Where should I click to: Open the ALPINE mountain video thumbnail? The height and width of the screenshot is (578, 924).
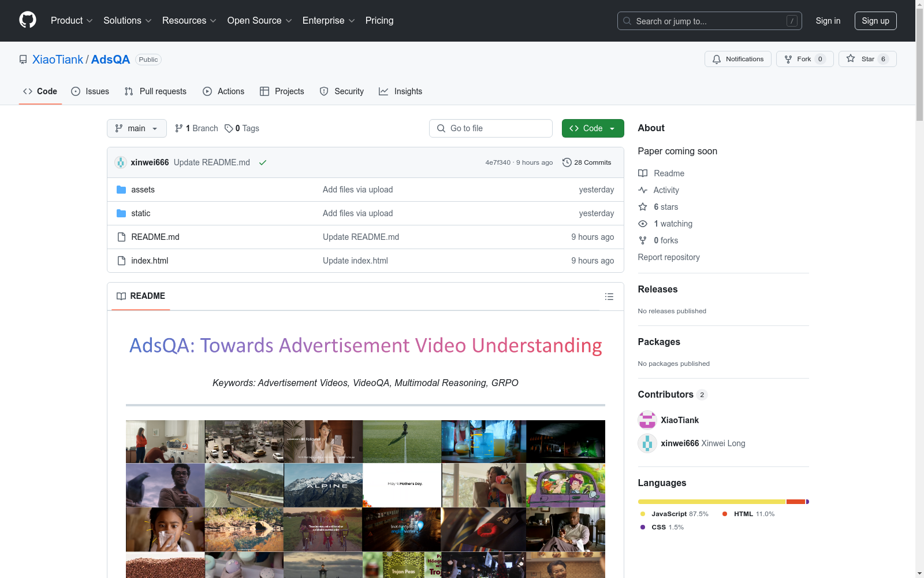point(323,486)
